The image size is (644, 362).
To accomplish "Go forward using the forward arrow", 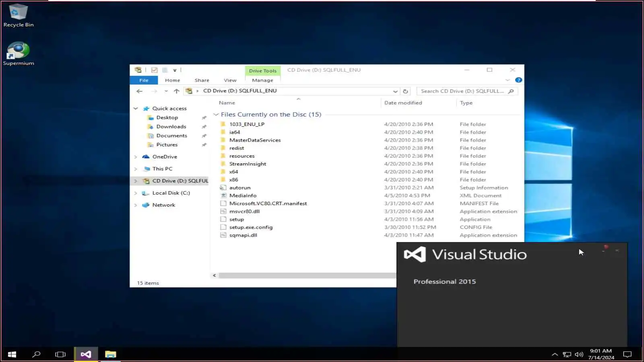I will tap(154, 91).
